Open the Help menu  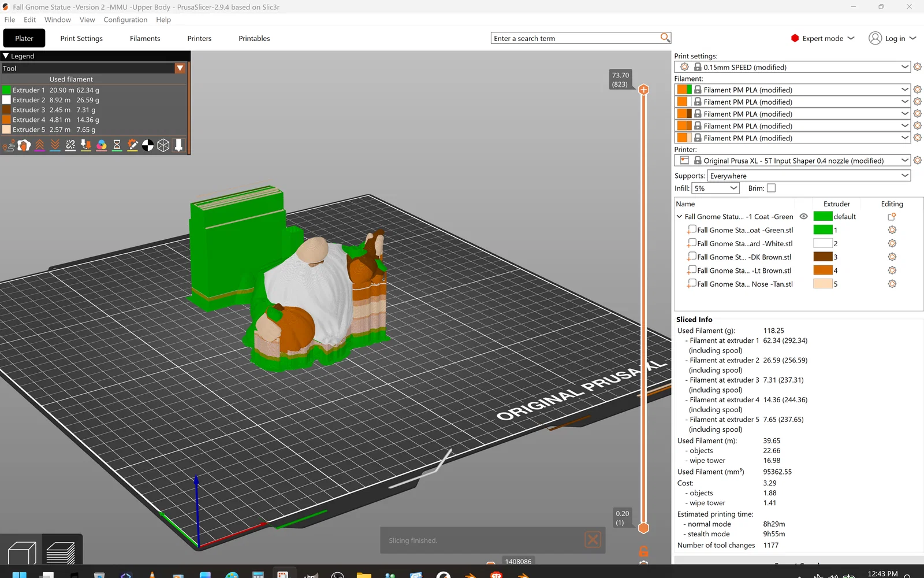pyautogui.click(x=163, y=20)
